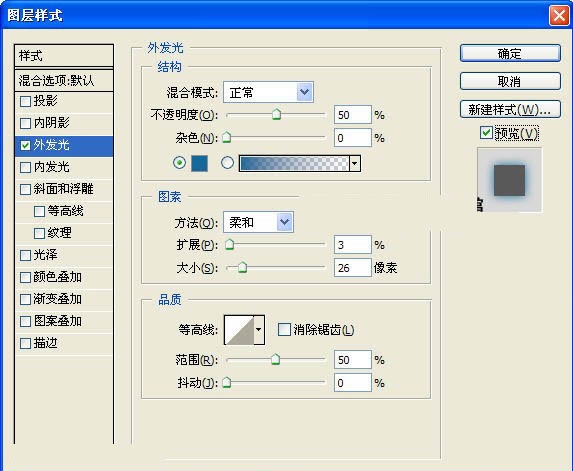Open the 方法 technique dropdown
This screenshot has height=471, width=573.
tap(258, 222)
